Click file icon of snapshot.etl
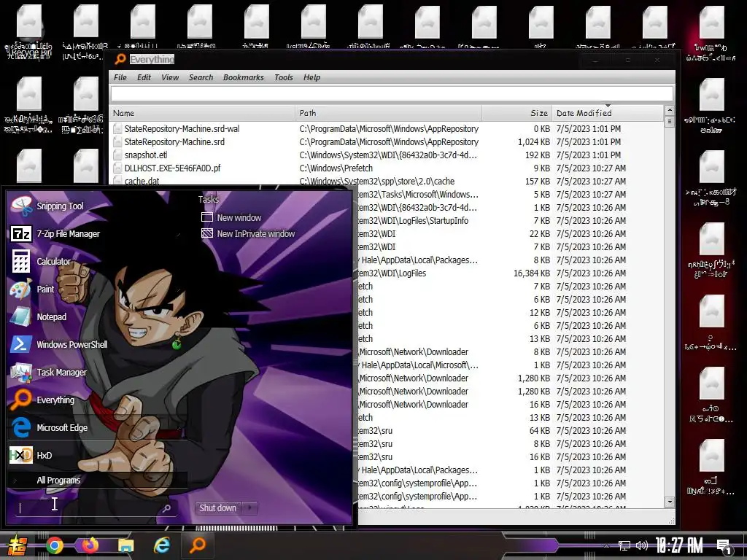The width and height of the screenshot is (747, 560). tap(117, 155)
